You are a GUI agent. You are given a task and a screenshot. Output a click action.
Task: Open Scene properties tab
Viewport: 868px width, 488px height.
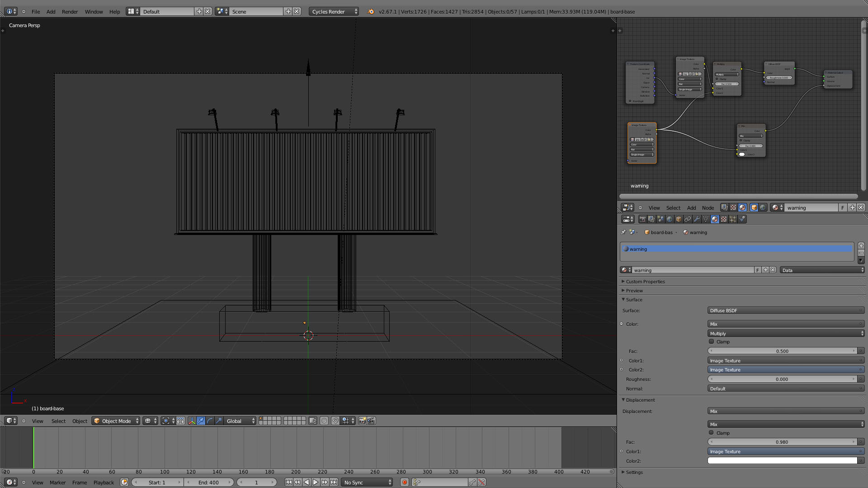(x=660, y=219)
